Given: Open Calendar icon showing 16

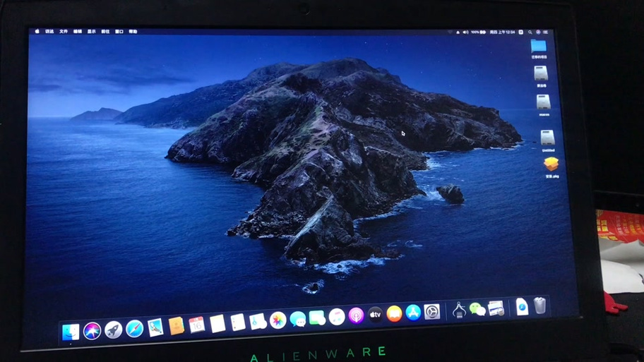Looking at the screenshot, I should click(197, 325).
